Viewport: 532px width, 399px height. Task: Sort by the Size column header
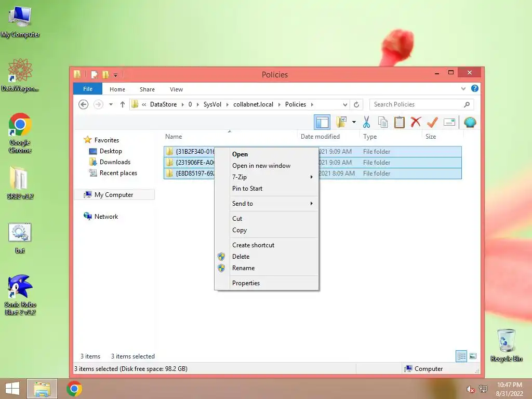click(x=443, y=137)
